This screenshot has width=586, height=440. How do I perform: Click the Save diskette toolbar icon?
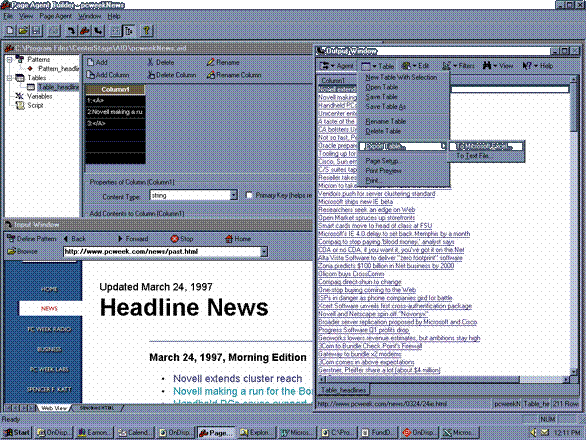coord(36,31)
